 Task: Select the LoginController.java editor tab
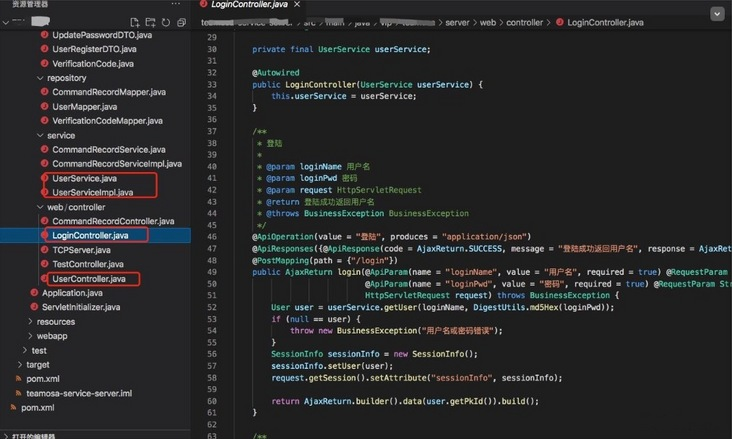249,4
